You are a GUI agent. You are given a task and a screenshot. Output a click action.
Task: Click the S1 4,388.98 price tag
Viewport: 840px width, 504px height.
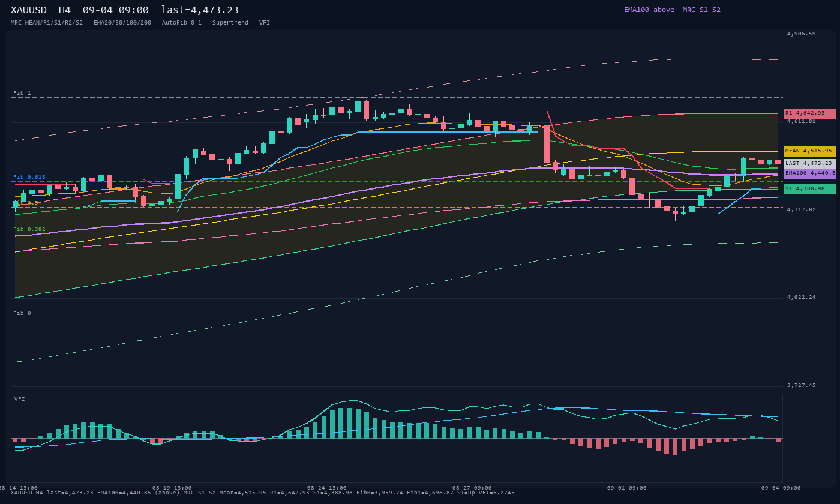[x=809, y=189]
